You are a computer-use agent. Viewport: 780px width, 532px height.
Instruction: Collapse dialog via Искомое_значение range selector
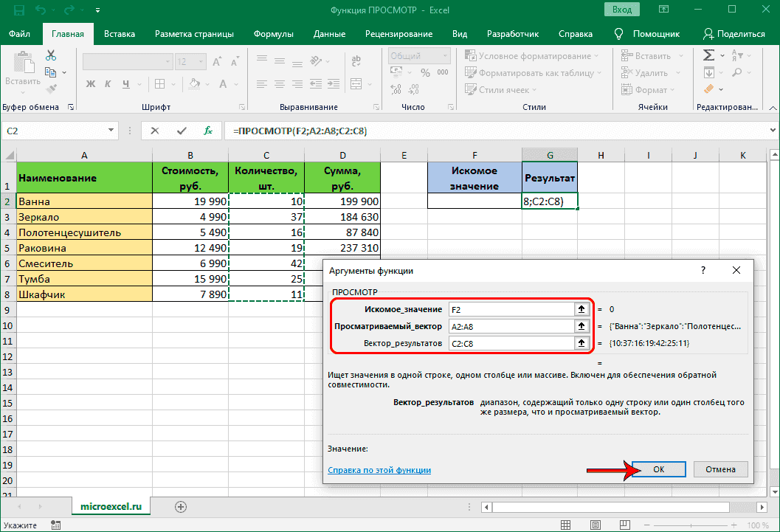581,309
